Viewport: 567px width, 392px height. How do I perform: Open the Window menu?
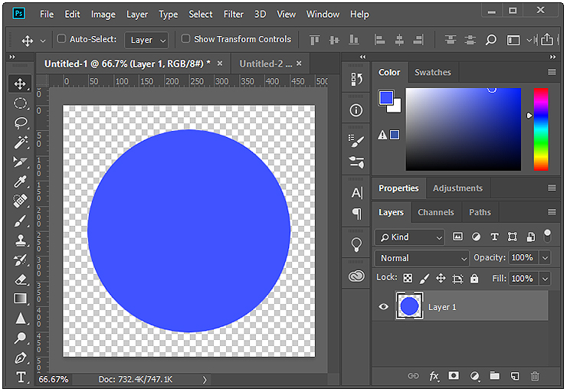click(323, 14)
